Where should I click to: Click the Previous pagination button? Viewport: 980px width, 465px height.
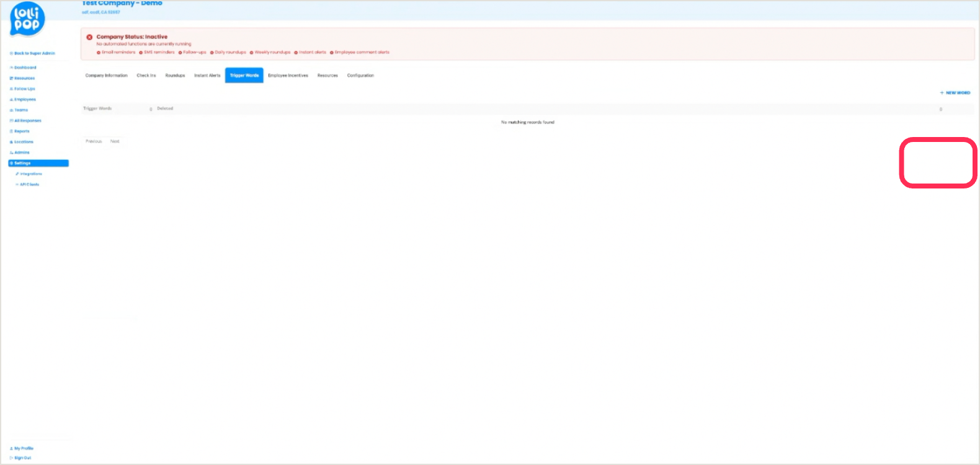[x=94, y=141]
